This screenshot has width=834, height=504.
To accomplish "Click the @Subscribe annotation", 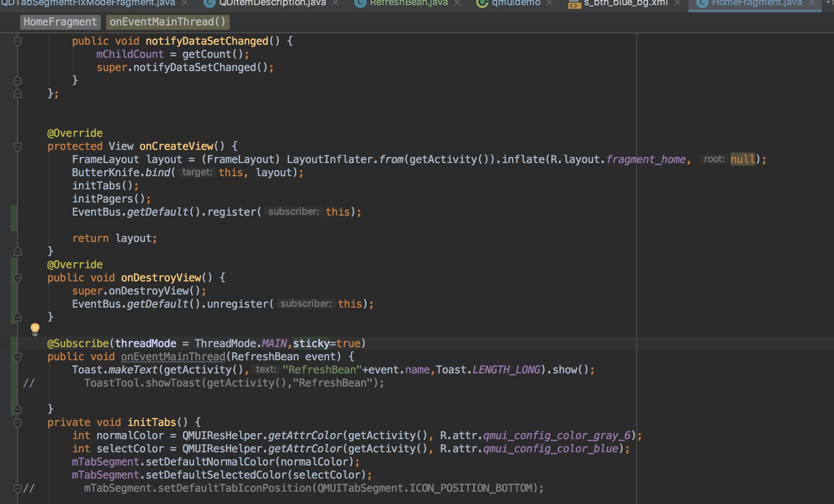I will tap(78, 344).
